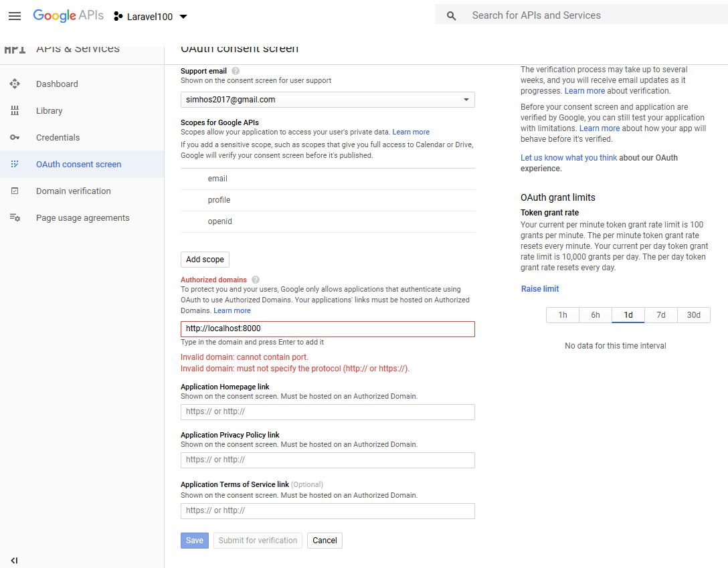The image size is (728, 568).
Task: Click the Terms of Service link field
Action: click(328, 511)
